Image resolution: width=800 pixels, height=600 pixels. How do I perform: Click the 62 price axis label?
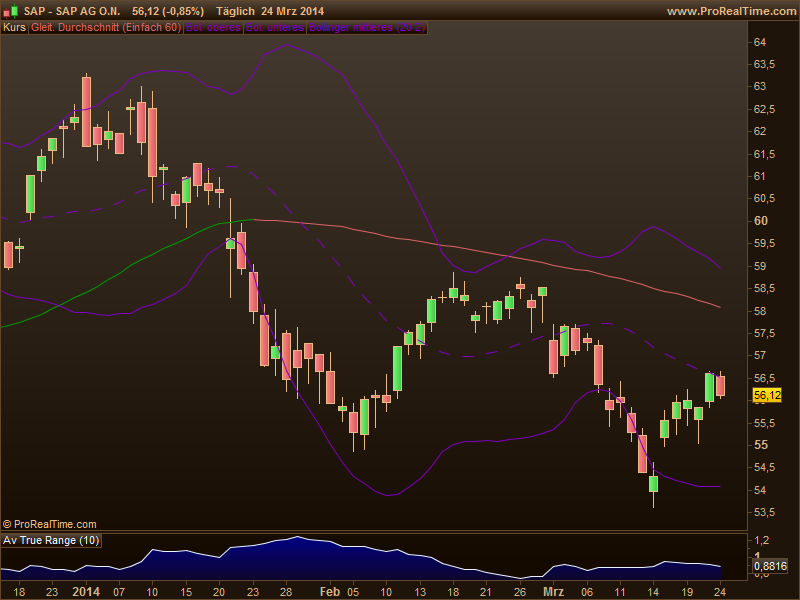point(760,131)
